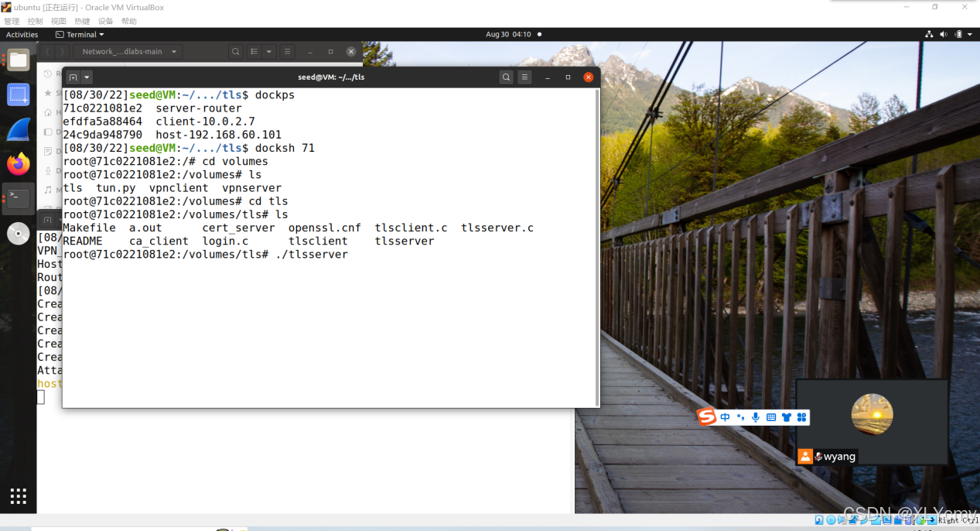Viewport: 980px width, 531px height.
Task: Open Sogou soft keyboard
Action: 771,417
